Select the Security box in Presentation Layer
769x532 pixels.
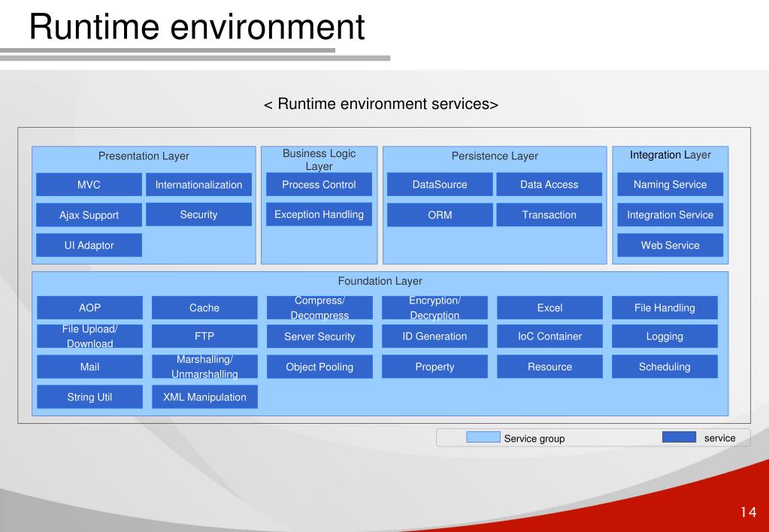coord(198,214)
